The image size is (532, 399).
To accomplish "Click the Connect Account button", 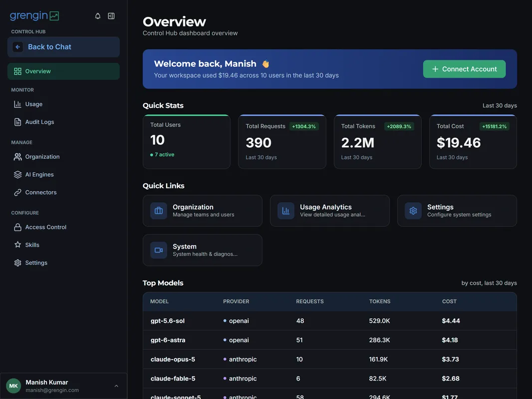I will pyautogui.click(x=464, y=69).
